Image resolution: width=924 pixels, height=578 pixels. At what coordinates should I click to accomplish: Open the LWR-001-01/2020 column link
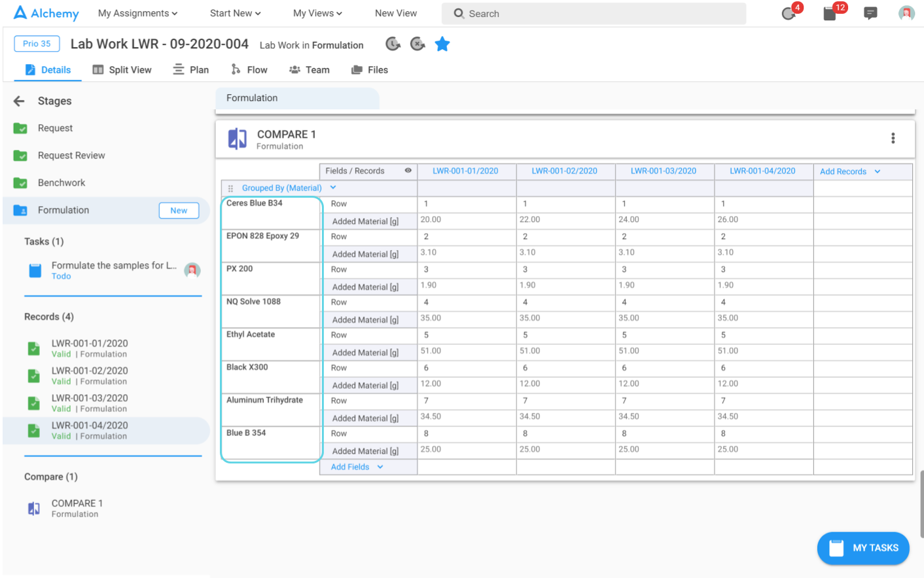point(465,171)
